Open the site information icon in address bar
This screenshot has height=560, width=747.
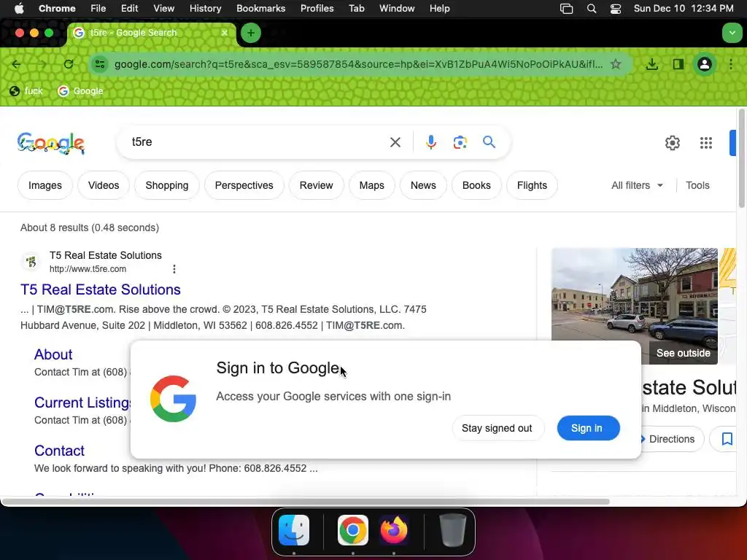[x=99, y=64]
